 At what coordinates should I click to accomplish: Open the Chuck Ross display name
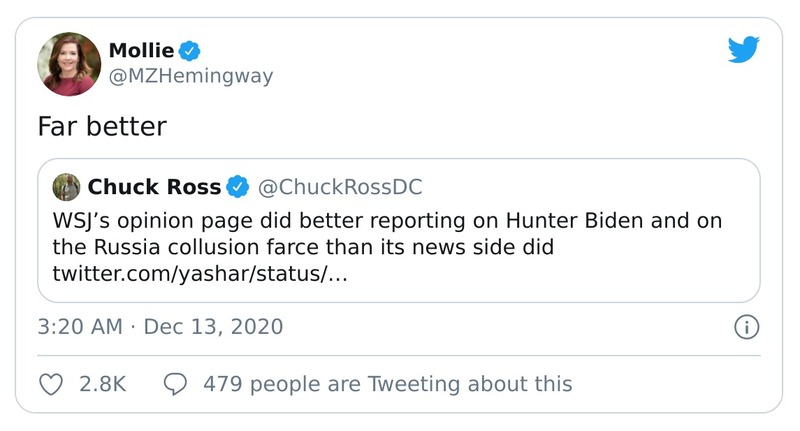(152, 186)
